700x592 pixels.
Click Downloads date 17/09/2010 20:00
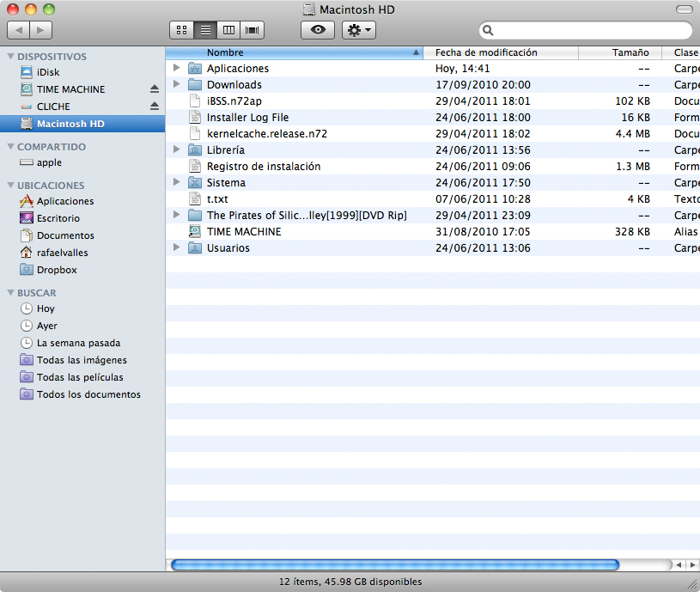click(x=483, y=85)
